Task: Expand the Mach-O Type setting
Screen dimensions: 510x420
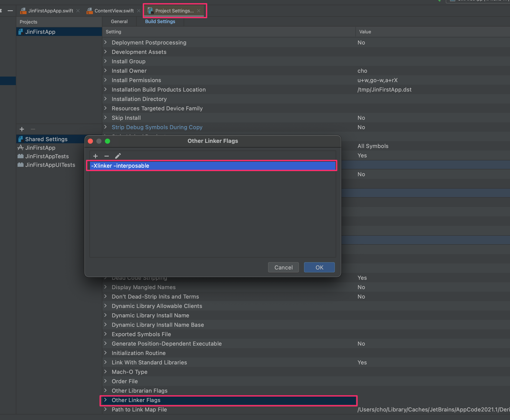Action: click(106, 372)
